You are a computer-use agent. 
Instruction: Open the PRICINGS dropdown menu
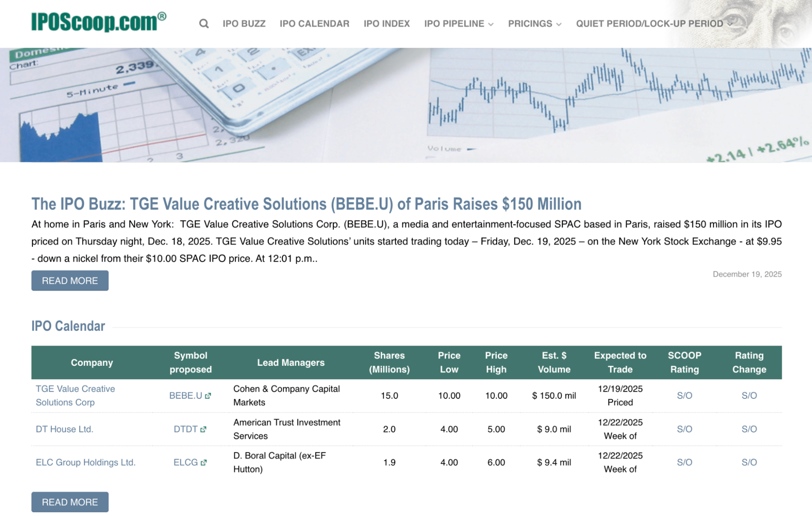531,24
